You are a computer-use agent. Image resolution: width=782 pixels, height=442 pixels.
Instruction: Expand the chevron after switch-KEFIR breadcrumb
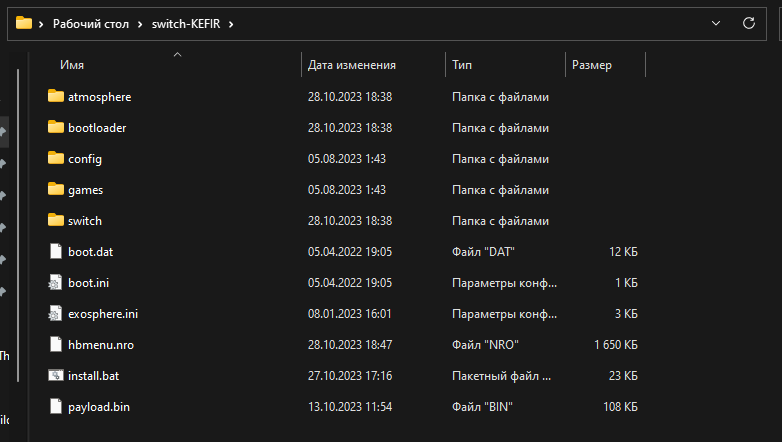(231, 22)
